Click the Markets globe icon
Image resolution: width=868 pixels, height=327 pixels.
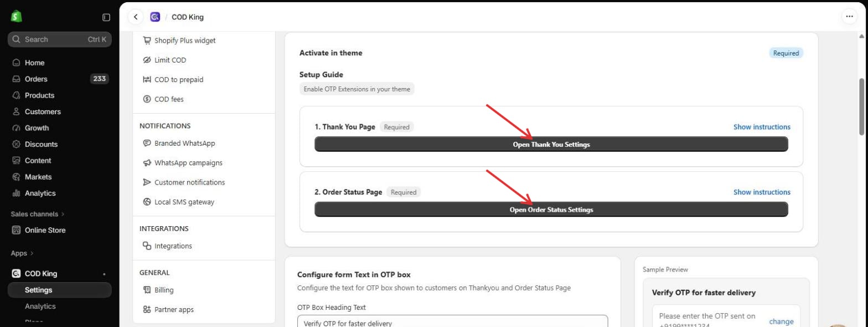[16, 177]
